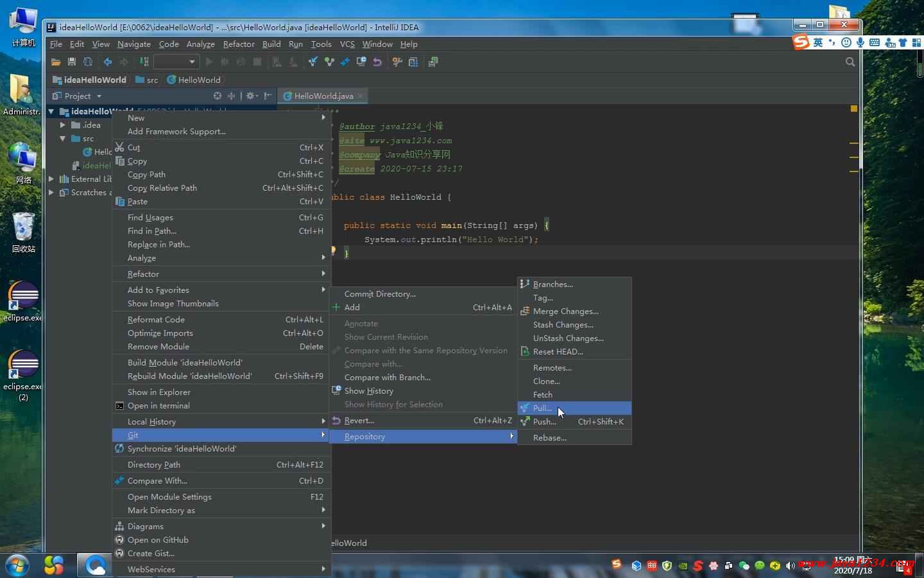Expand the New submenu in context menu
Screen dimensions: 924x578
coord(221,118)
